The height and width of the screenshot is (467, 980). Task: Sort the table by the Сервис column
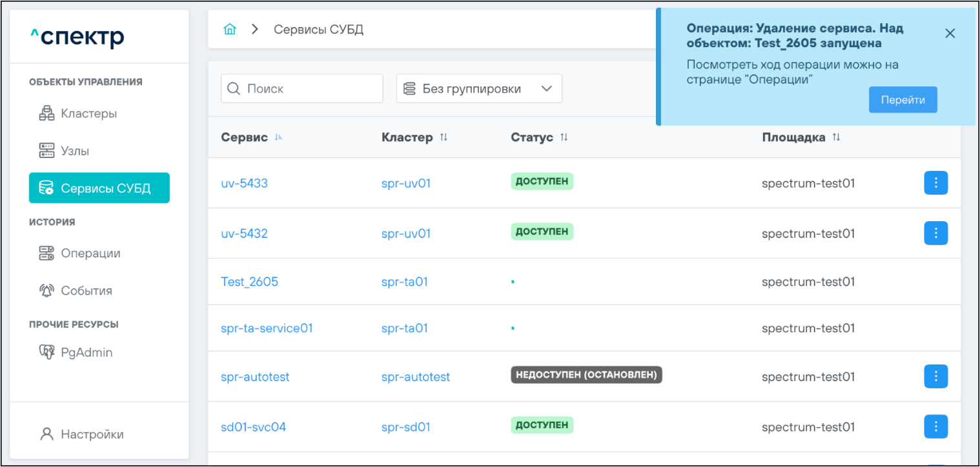(279, 137)
